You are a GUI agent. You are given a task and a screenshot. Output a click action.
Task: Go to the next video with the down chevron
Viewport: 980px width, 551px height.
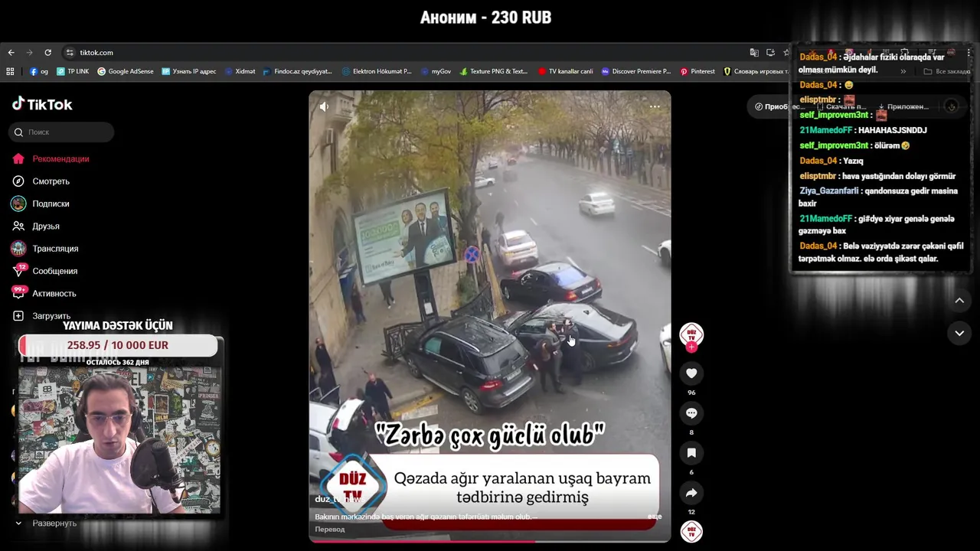(x=959, y=333)
